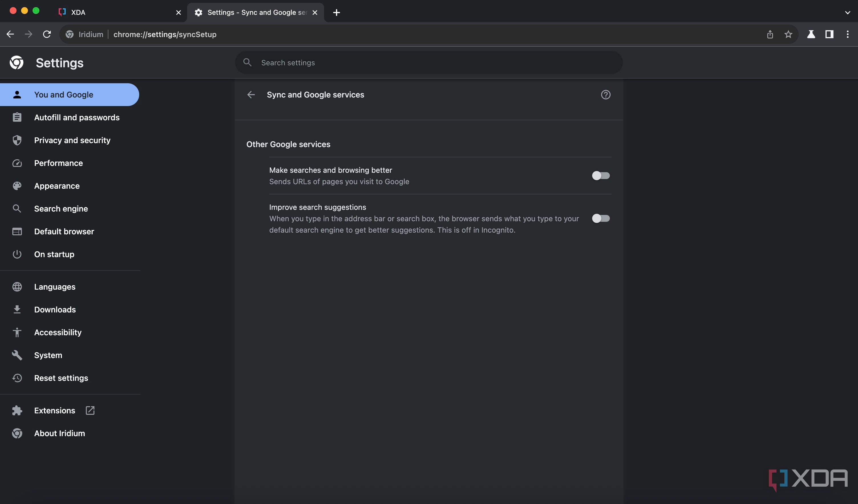Click the Search settings input field
The image size is (858, 504).
pyautogui.click(x=429, y=63)
